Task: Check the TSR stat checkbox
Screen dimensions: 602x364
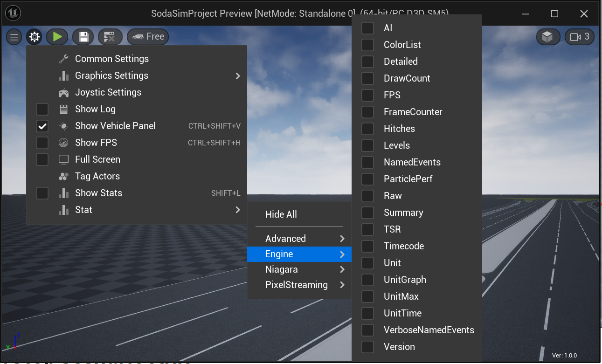Action: point(368,229)
